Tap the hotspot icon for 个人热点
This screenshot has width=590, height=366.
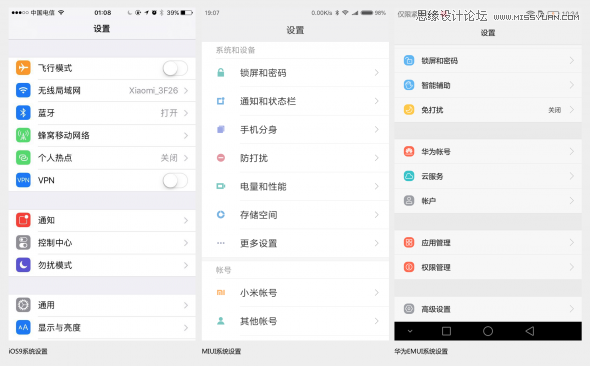(x=23, y=158)
